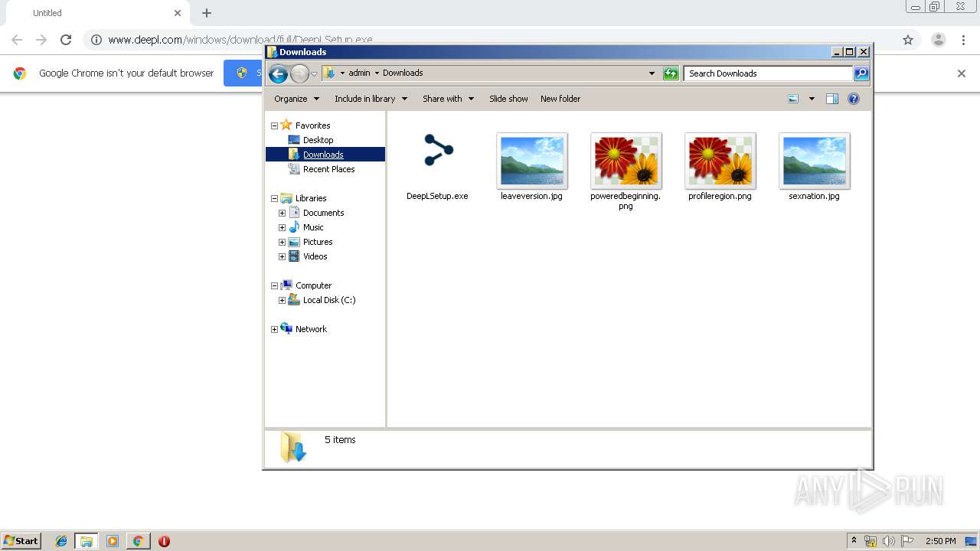Click the Slide show button

[x=508, y=99]
